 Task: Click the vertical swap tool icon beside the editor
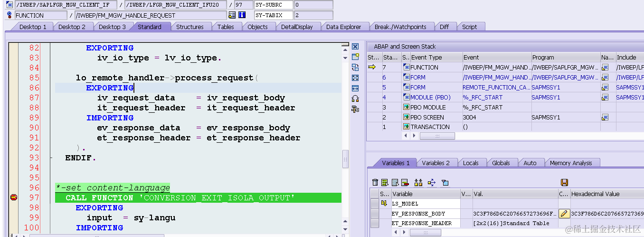pos(355,109)
